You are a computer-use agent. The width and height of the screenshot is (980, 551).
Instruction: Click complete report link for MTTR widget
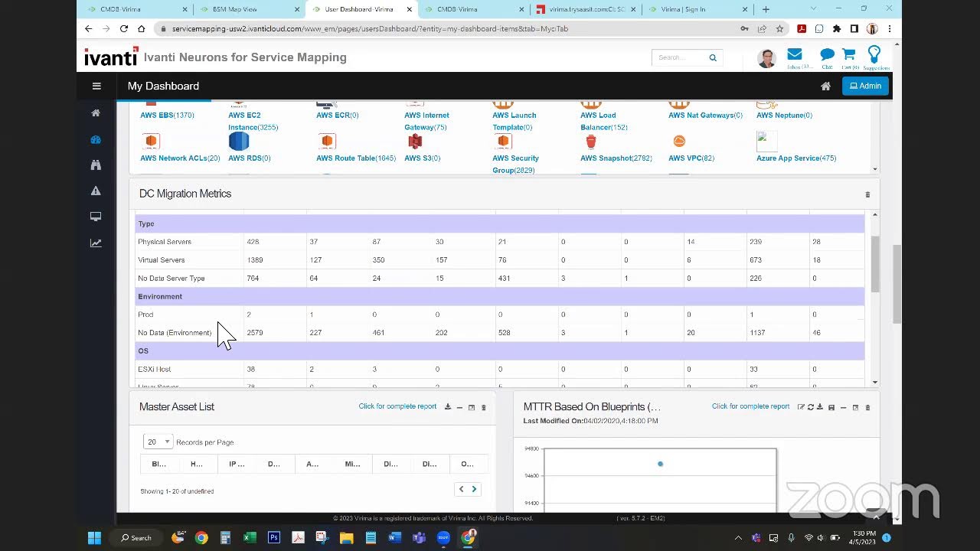(750, 406)
